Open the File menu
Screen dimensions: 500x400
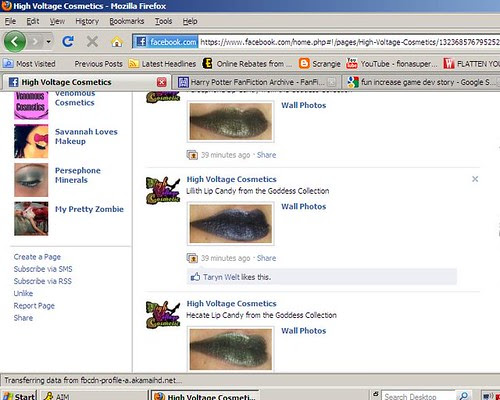10,21
